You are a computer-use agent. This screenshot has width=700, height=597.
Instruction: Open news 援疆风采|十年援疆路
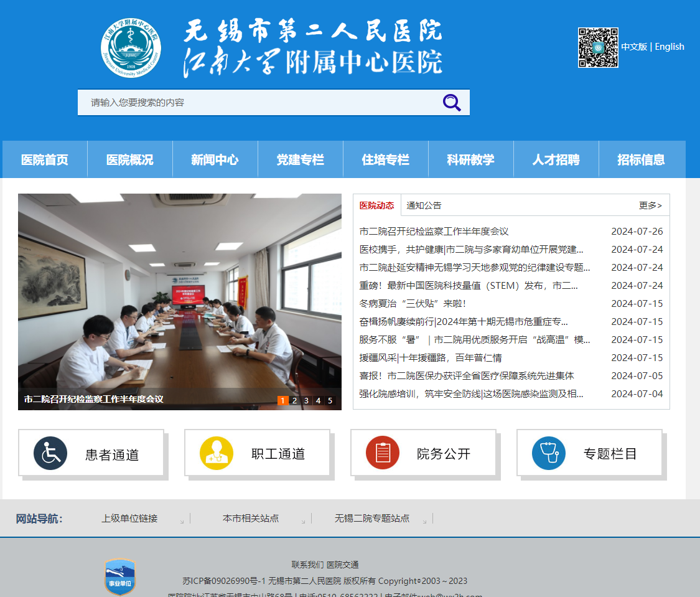click(431, 358)
